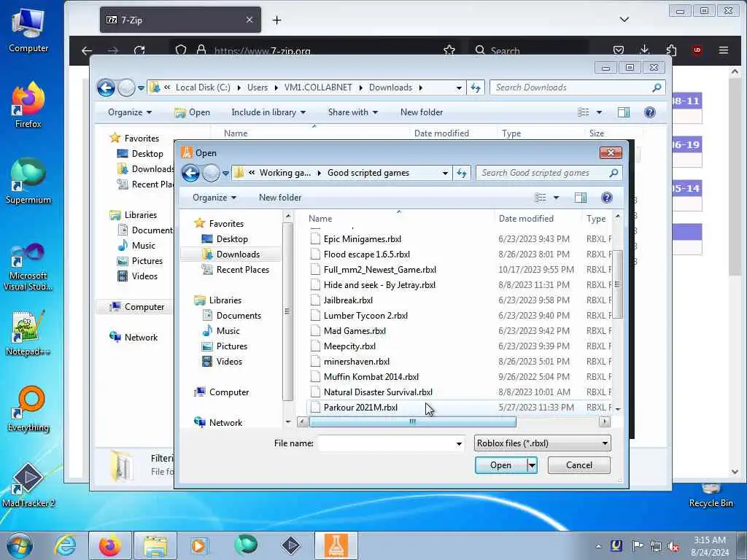The height and width of the screenshot is (560, 747).
Task: Click the help icon in the Open dialog toolbar
Action: point(606,198)
